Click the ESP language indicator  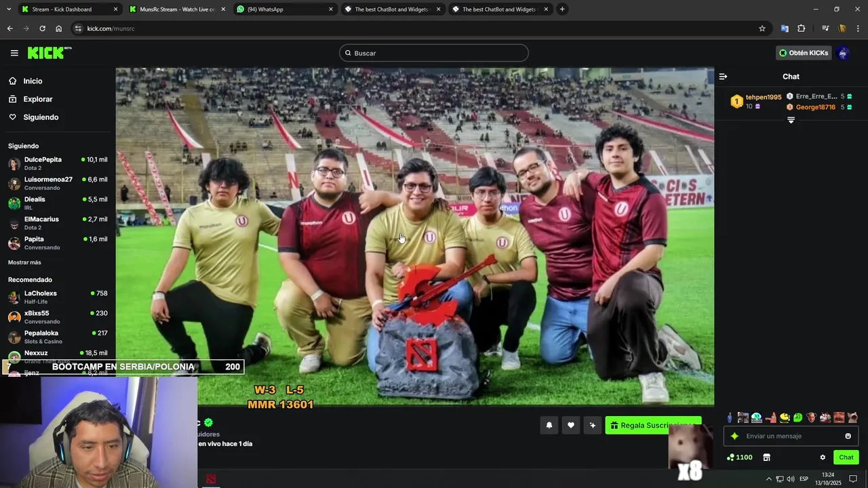click(804, 479)
